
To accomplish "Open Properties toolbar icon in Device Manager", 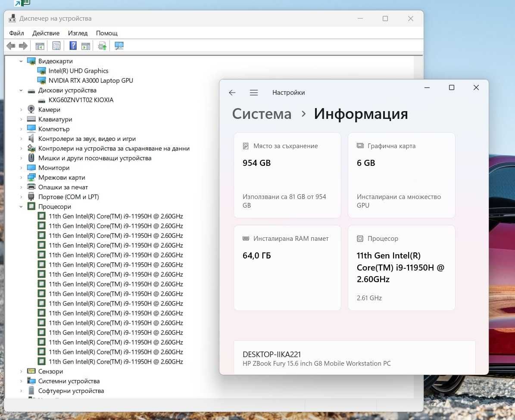I will 56,46.
